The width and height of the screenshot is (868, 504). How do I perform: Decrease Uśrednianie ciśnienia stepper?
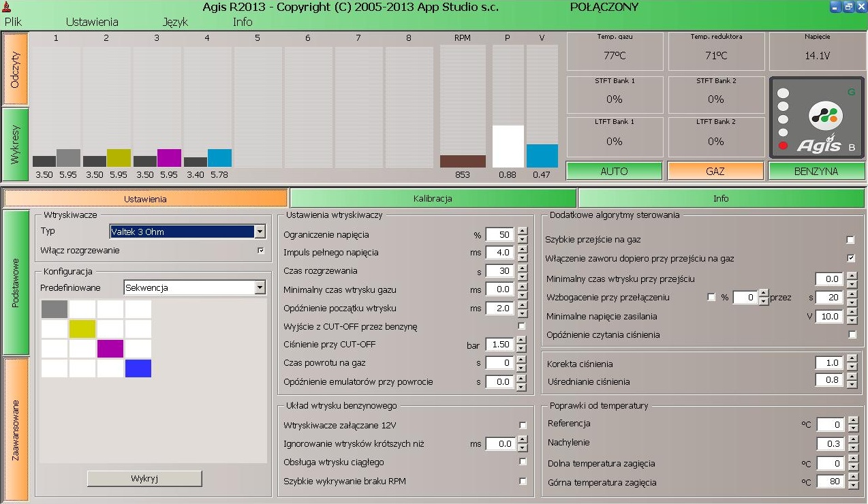(852, 385)
